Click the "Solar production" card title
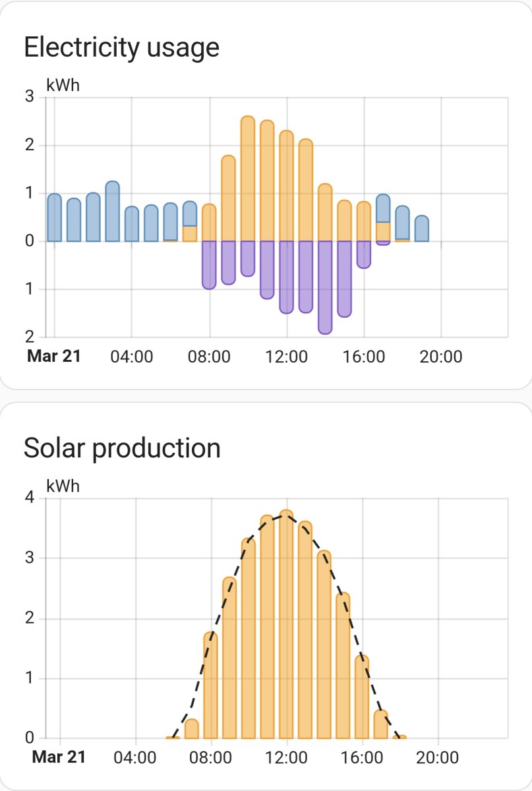The width and height of the screenshot is (532, 791). coord(122,448)
